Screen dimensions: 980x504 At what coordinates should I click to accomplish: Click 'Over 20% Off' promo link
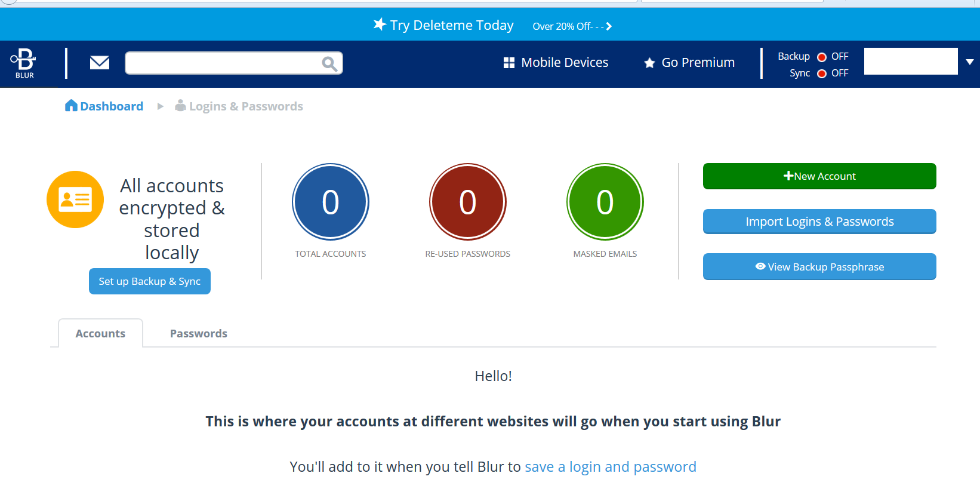(x=572, y=26)
